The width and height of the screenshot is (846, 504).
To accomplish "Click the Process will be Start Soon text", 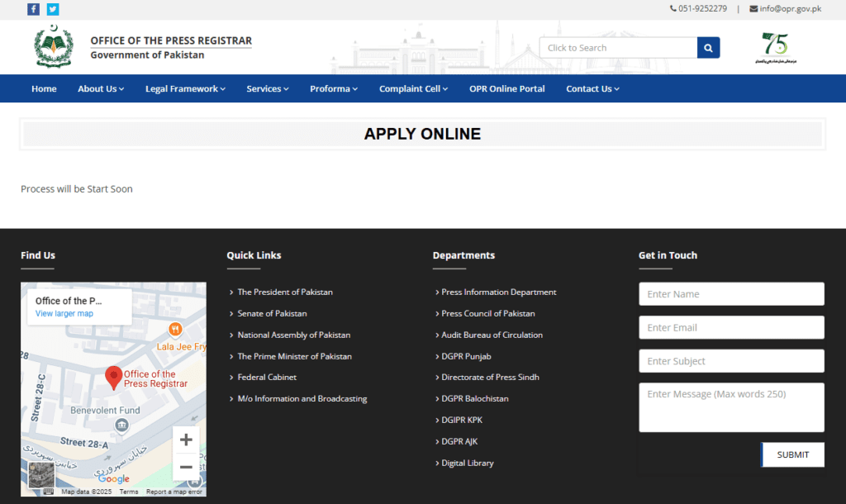I will coord(77,189).
